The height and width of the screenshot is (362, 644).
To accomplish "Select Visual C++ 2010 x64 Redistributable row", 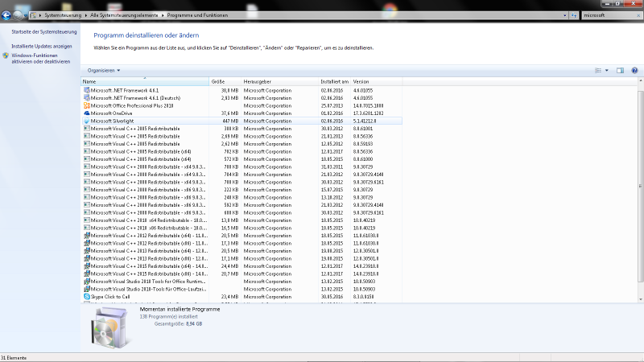I will pos(242,220).
